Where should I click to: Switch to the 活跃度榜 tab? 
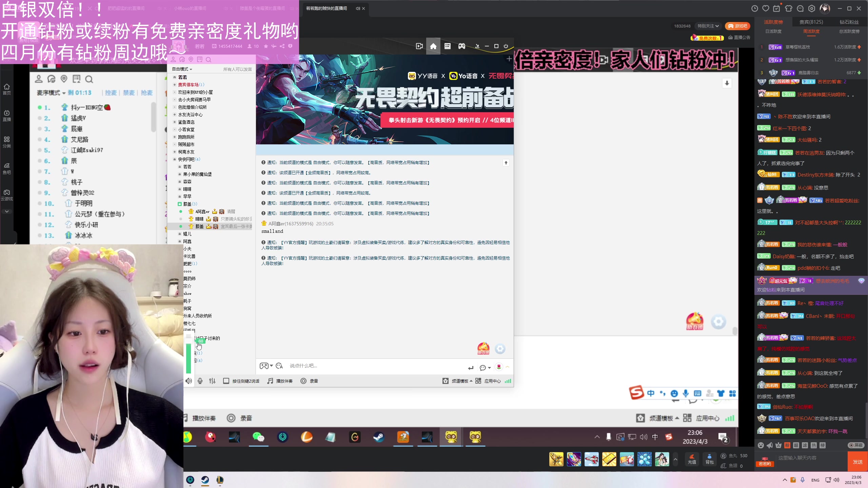(773, 22)
